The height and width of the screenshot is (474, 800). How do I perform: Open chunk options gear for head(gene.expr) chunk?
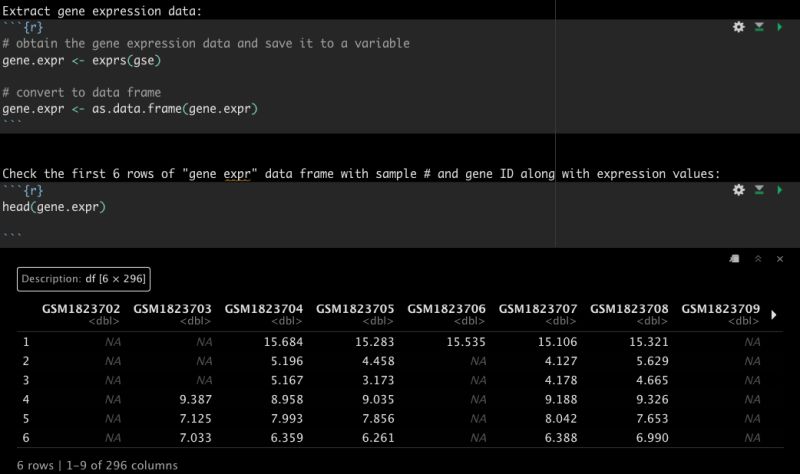738,190
